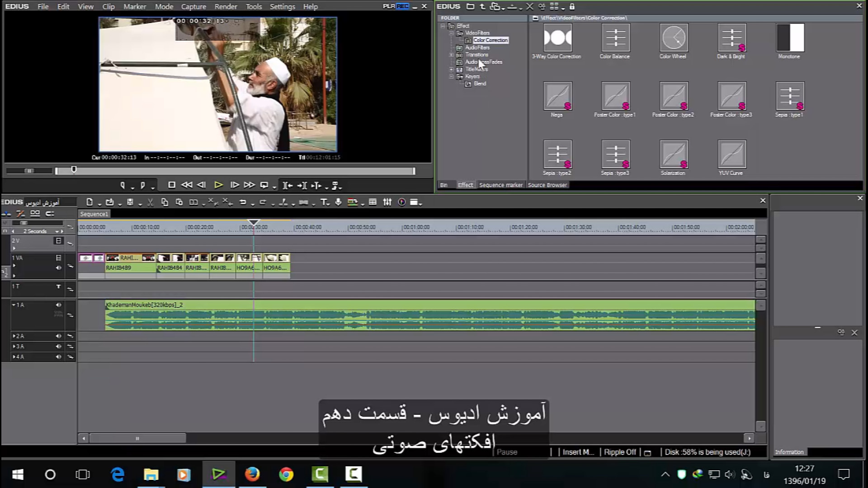Select the AudioFilters folder

pyautogui.click(x=477, y=47)
